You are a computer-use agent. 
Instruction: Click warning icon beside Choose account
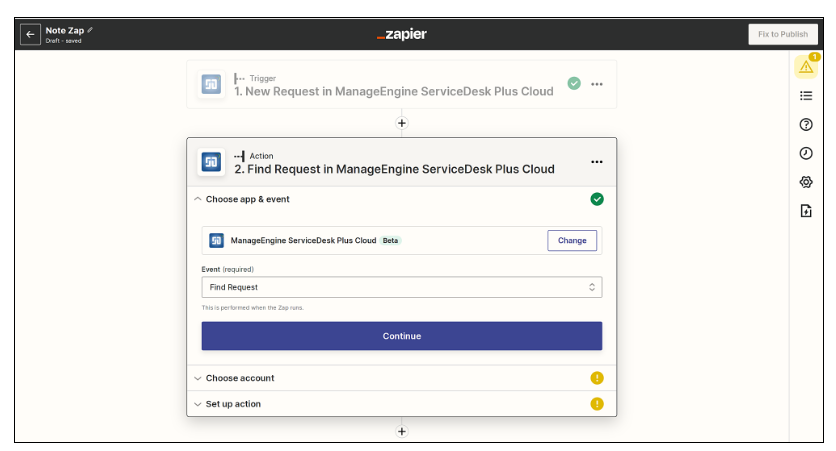coord(597,378)
